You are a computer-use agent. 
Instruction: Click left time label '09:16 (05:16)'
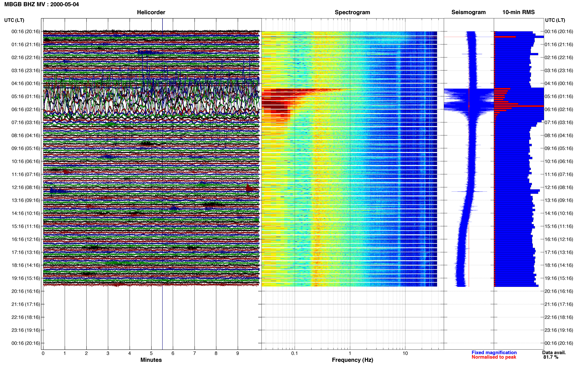[x=26, y=148]
